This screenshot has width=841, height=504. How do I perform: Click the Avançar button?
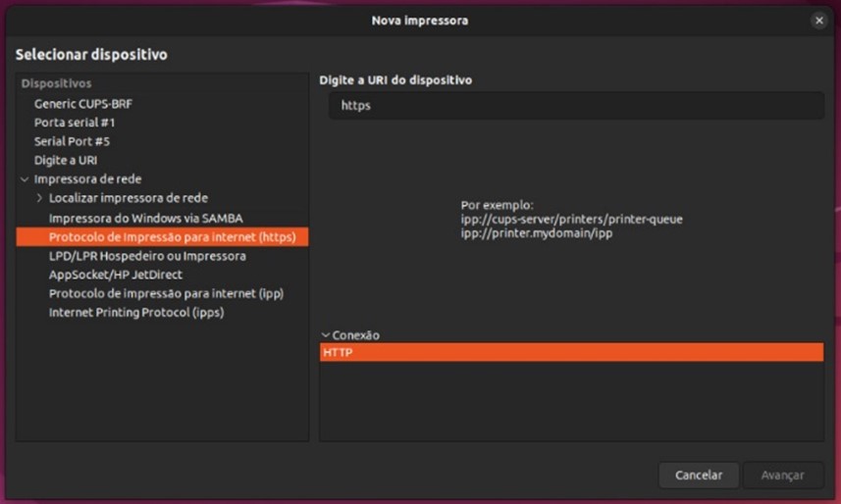coord(782,475)
